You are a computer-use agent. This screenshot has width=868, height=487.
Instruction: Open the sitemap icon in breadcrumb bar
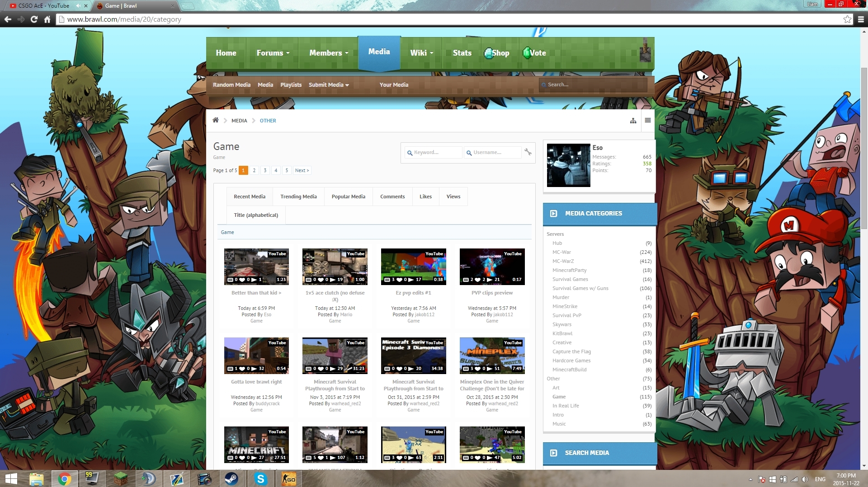click(x=633, y=121)
